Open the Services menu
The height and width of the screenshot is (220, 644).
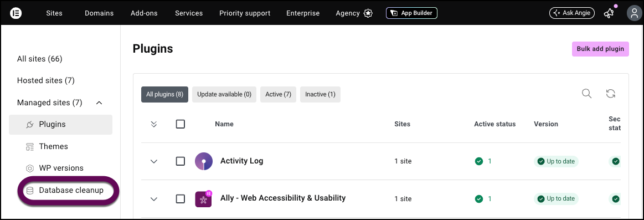(x=189, y=13)
